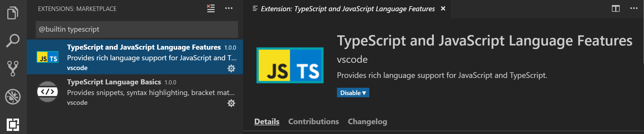Open gear menu for TypeScript Language Basics
The height and width of the screenshot is (134, 644).
click(231, 103)
